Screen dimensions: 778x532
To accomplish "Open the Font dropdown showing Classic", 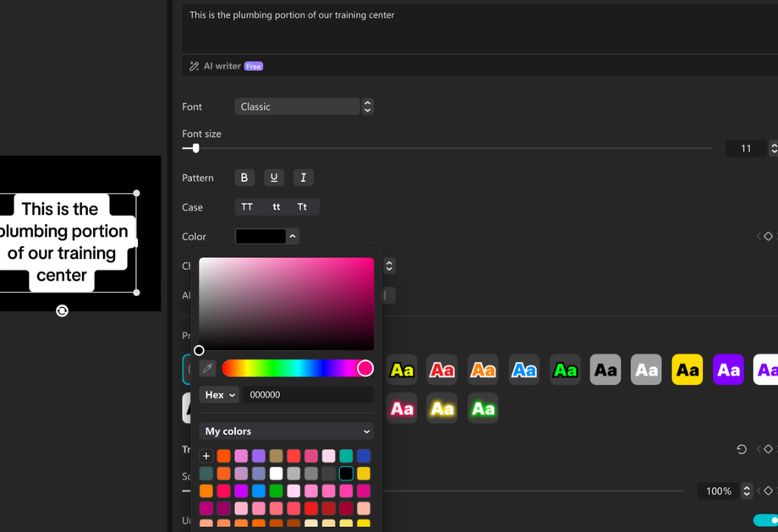I will pyautogui.click(x=304, y=107).
